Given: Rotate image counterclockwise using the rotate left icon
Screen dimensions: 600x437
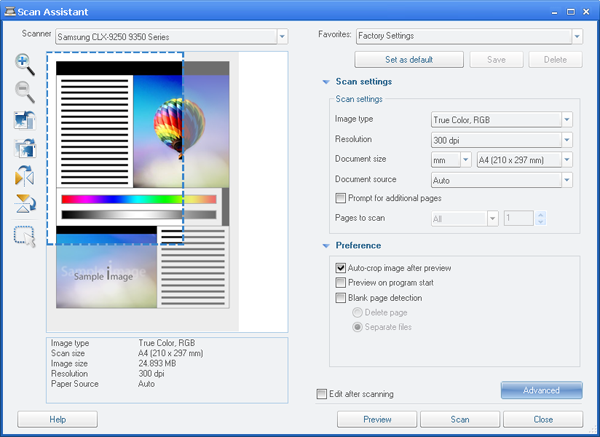Looking at the screenshot, I should pos(25,121).
